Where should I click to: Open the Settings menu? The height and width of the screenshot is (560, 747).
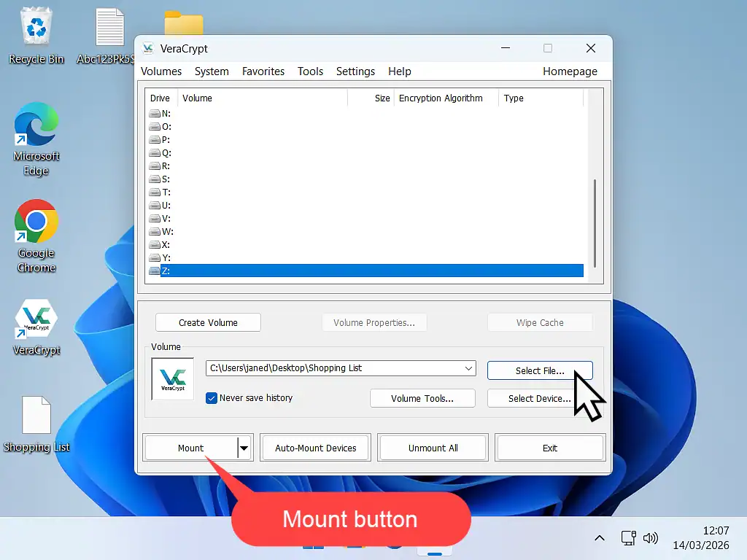(x=355, y=71)
